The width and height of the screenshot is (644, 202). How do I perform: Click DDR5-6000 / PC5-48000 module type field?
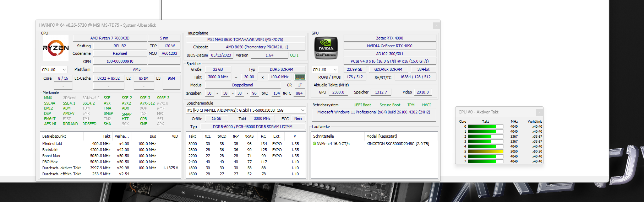coord(252,127)
